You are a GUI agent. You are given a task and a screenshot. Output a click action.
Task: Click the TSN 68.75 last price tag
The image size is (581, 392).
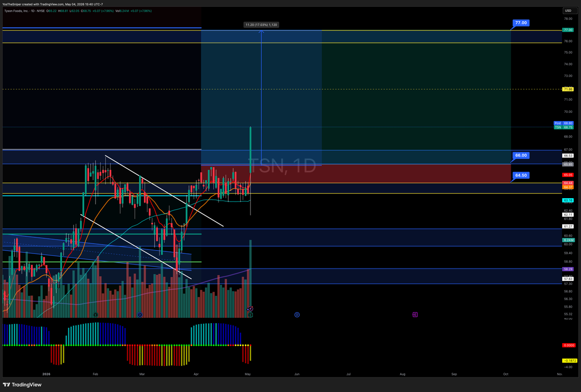(564, 127)
